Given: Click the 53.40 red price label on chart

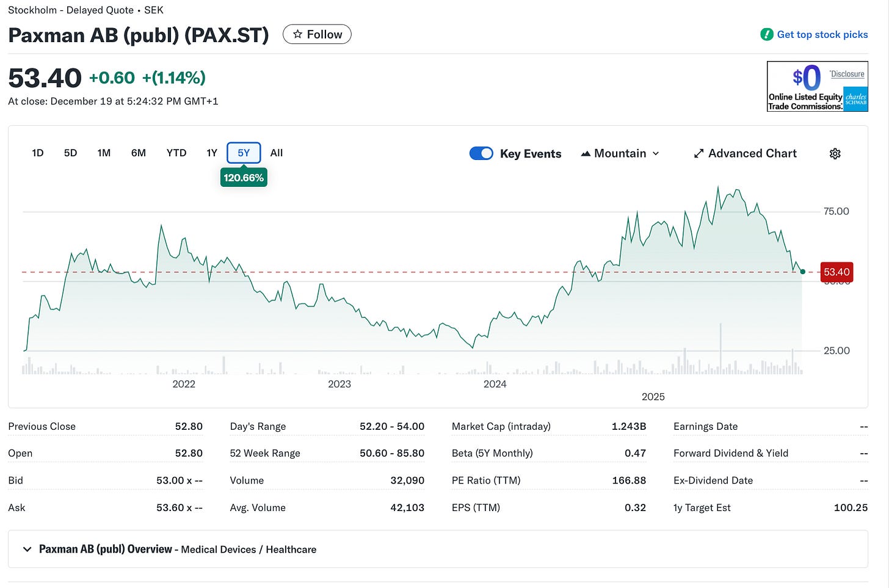Looking at the screenshot, I should pyautogui.click(x=836, y=272).
